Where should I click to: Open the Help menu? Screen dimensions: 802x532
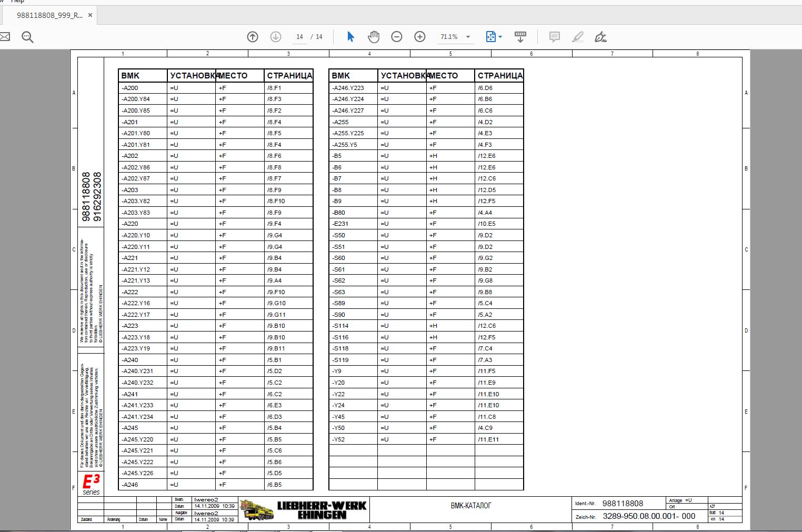[x=18, y=2]
